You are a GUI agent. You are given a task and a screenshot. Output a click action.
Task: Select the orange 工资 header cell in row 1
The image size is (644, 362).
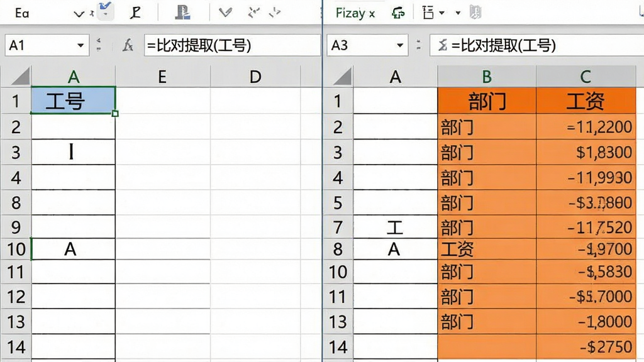click(586, 100)
